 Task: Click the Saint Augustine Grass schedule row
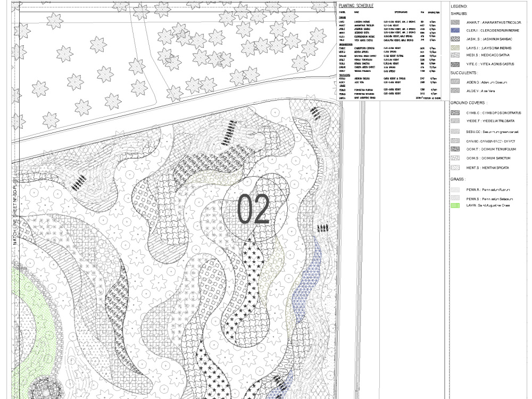[x=389, y=98]
